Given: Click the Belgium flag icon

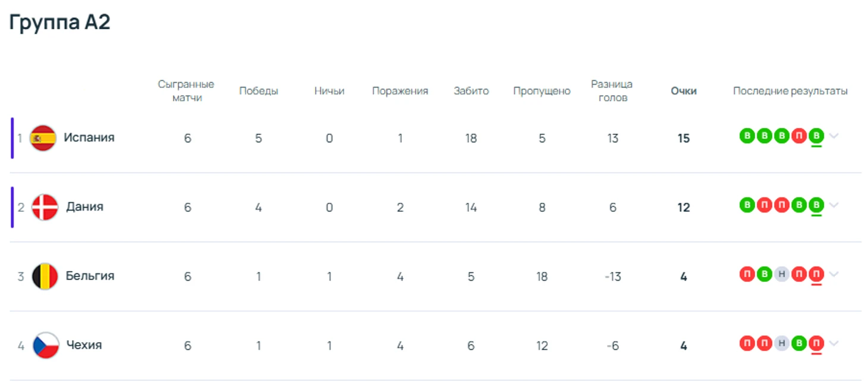Looking at the screenshot, I should pos(45,276).
